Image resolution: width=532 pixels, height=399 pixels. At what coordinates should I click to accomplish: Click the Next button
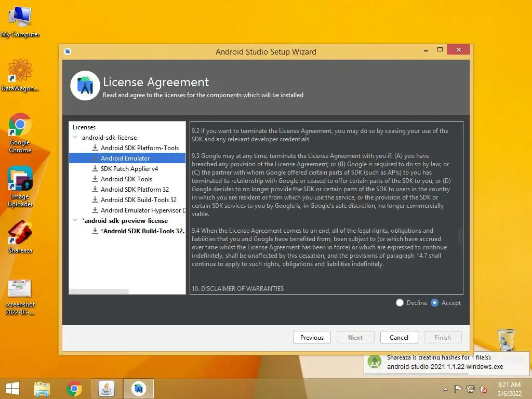click(x=355, y=337)
